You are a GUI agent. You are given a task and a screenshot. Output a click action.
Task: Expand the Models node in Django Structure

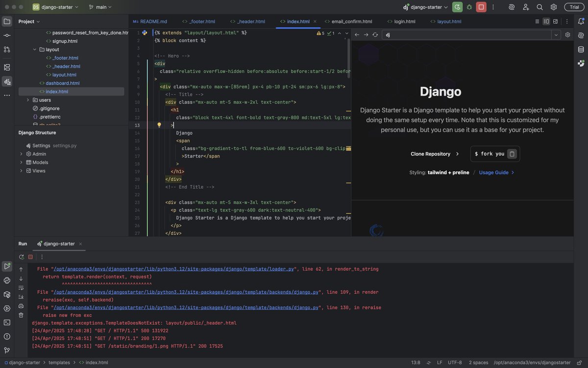21,162
